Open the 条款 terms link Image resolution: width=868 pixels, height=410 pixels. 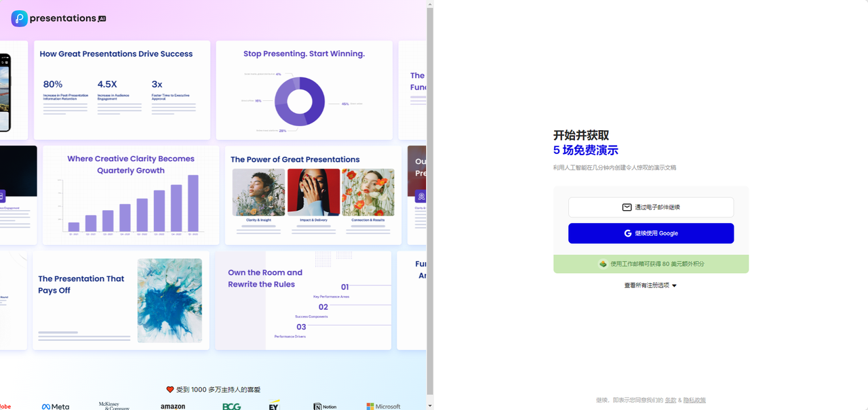670,400
